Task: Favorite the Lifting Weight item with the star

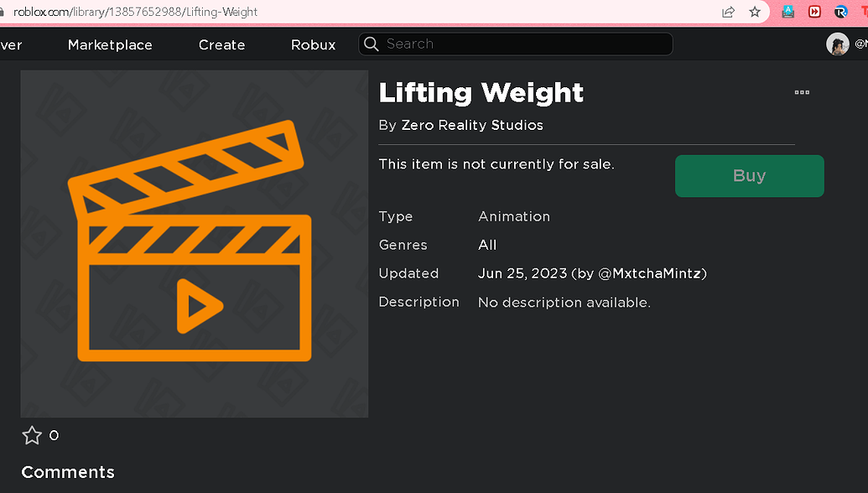Action: coord(32,435)
